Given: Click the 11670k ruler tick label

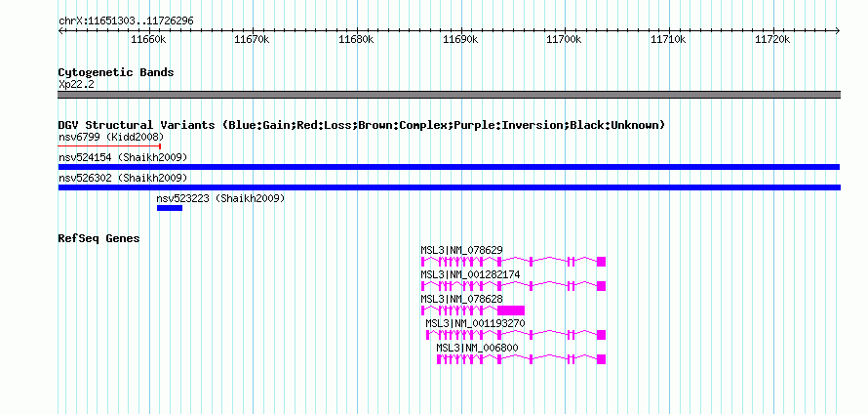Looking at the screenshot, I should 252,39.
